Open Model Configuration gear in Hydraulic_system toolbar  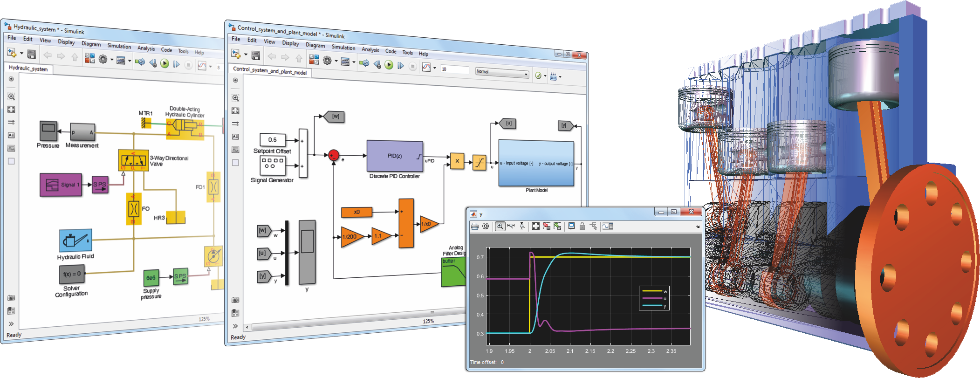pyautogui.click(x=103, y=59)
